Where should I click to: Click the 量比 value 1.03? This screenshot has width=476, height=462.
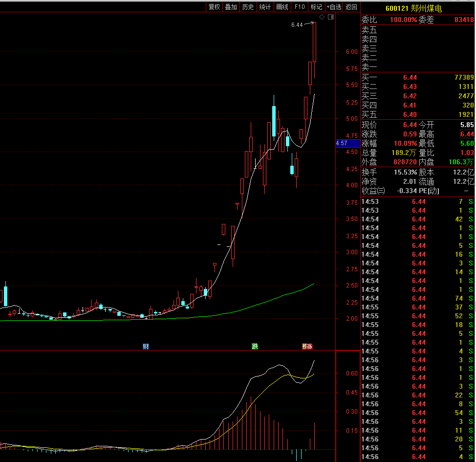pos(467,153)
